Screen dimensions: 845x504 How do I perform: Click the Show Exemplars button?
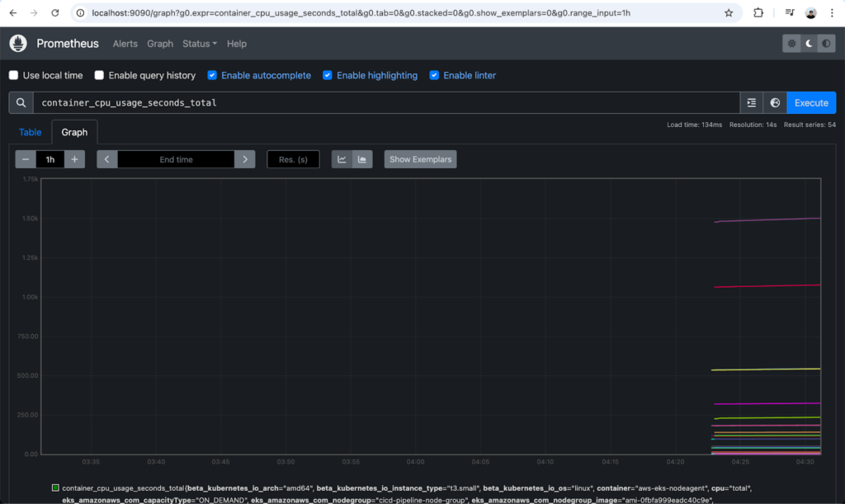click(x=420, y=159)
